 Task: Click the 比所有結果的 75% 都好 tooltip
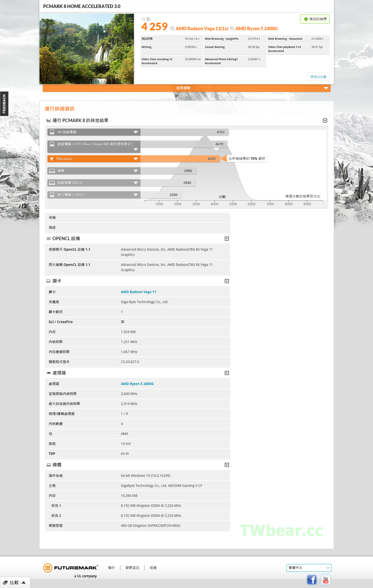click(x=247, y=158)
